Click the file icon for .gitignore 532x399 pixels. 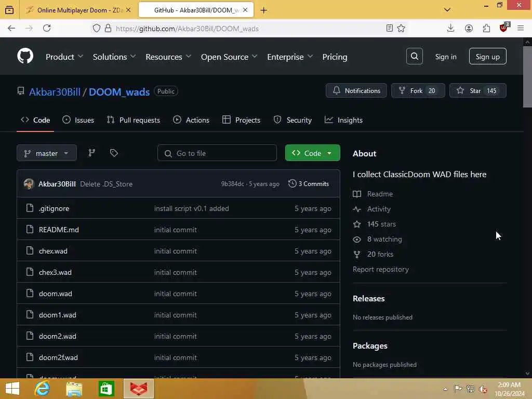(30, 208)
